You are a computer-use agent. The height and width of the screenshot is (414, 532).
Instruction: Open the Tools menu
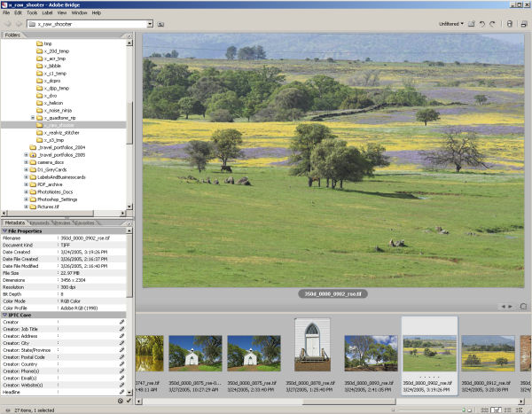(32, 13)
